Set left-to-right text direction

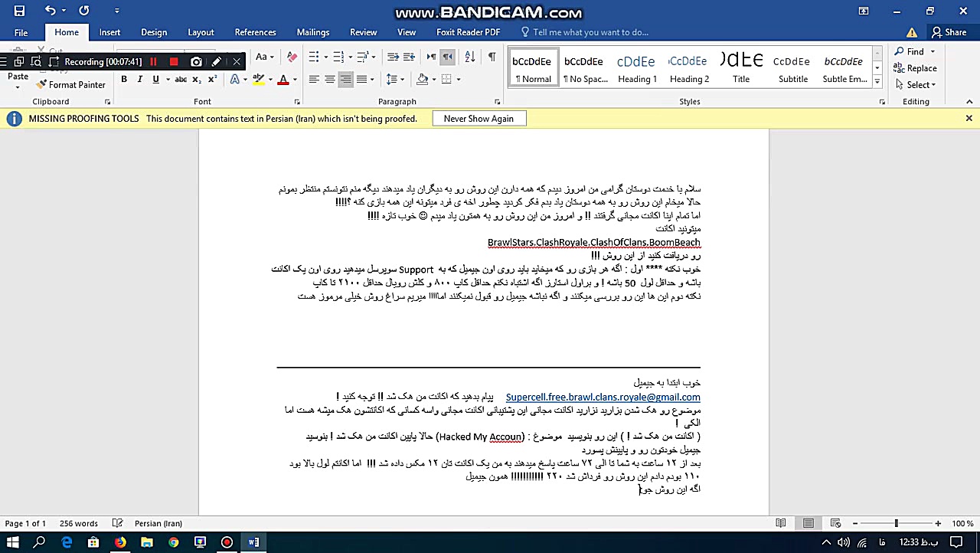click(432, 57)
